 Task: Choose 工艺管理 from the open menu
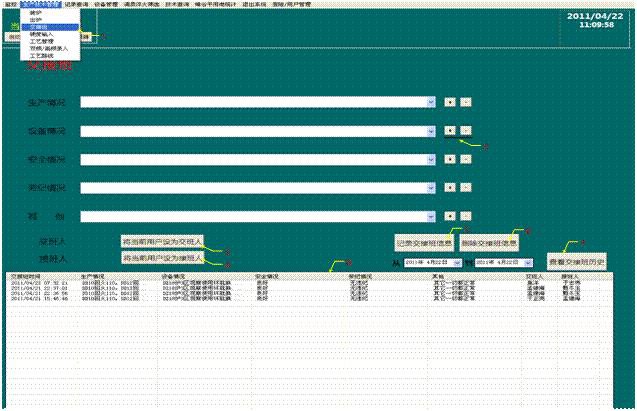point(41,39)
